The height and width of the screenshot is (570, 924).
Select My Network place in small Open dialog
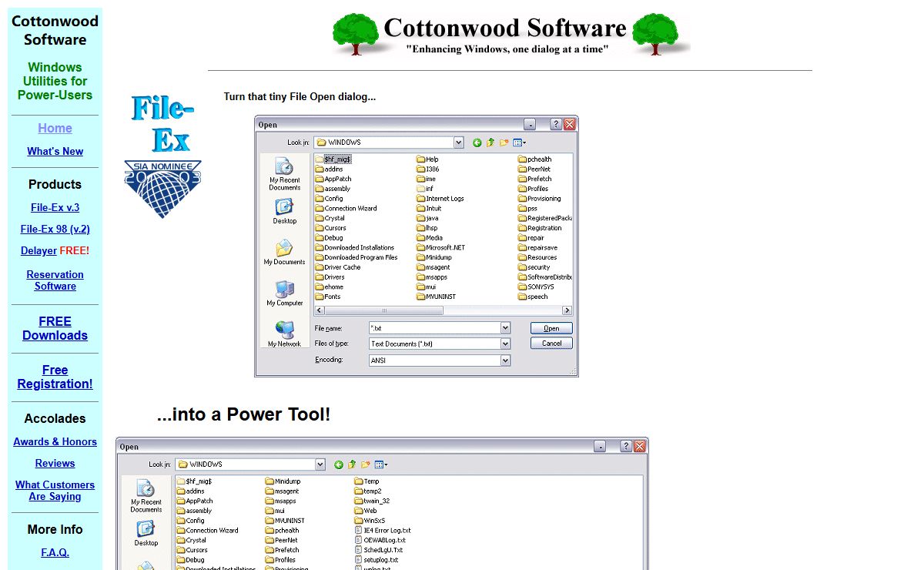pyautogui.click(x=284, y=334)
